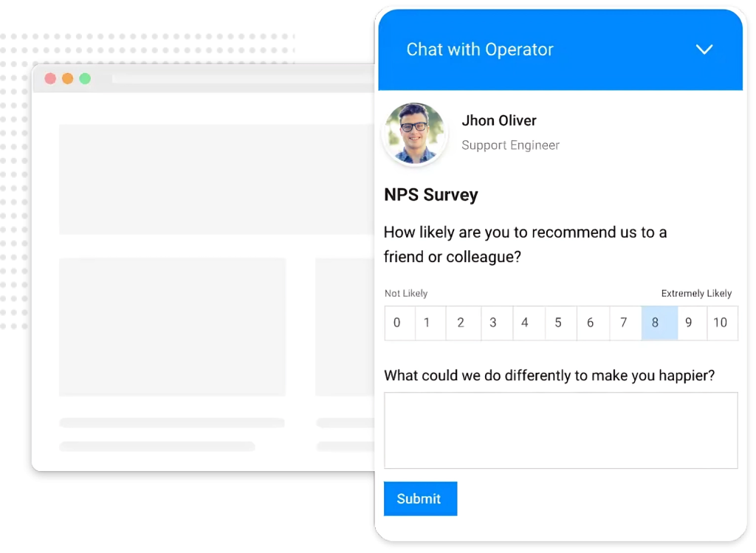Click the yellow traffic light dot

pyautogui.click(x=67, y=78)
